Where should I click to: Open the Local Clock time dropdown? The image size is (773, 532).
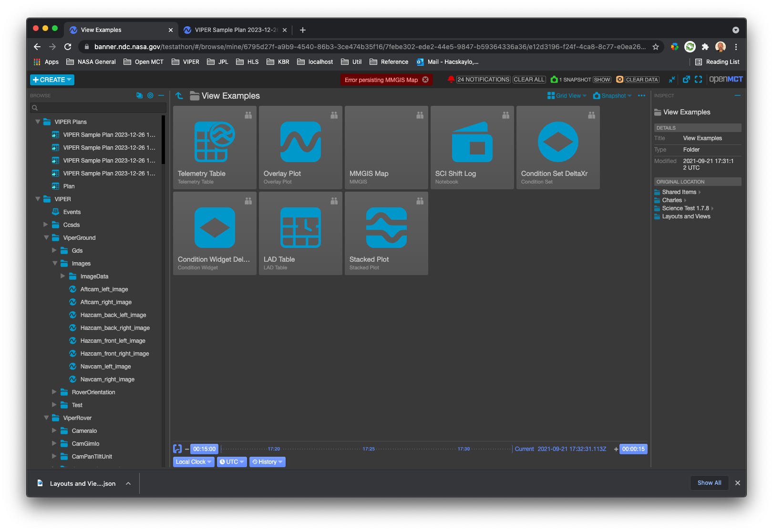[193, 461]
